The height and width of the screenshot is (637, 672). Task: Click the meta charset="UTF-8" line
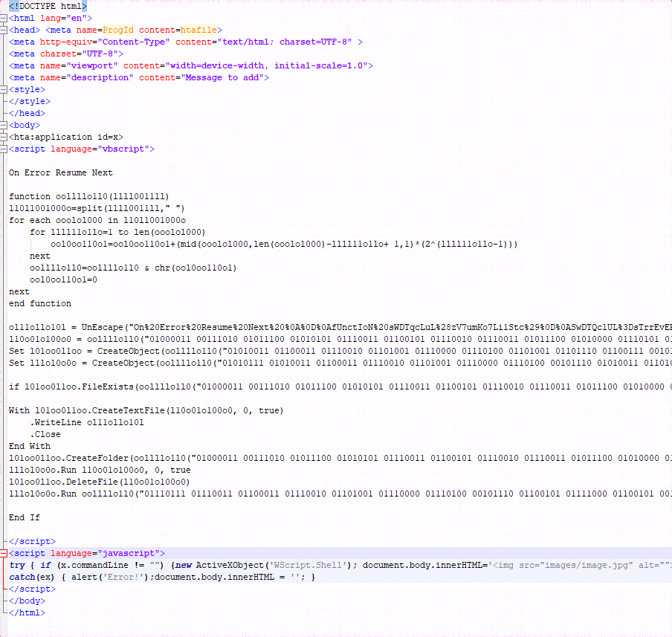click(66, 54)
